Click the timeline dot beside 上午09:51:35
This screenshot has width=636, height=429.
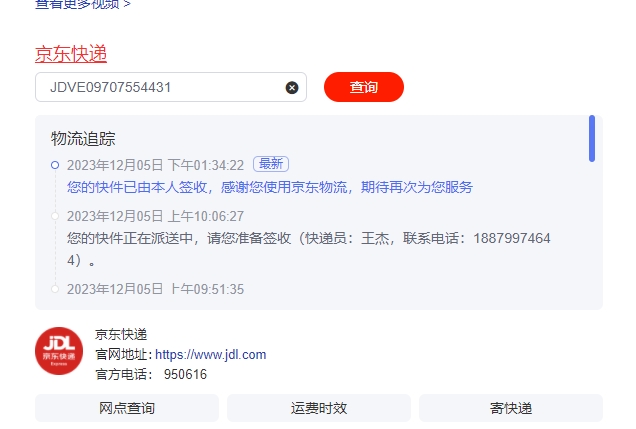click(55, 289)
